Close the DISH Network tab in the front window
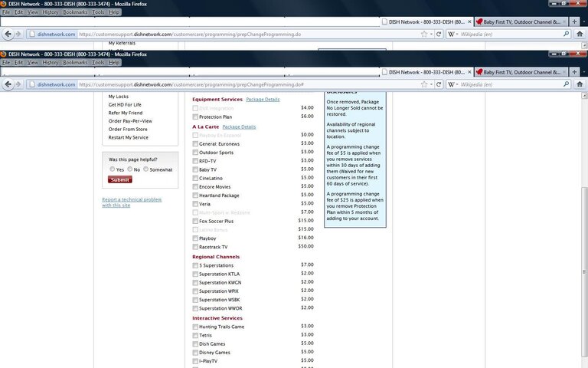588x368 pixels. tap(469, 72)
